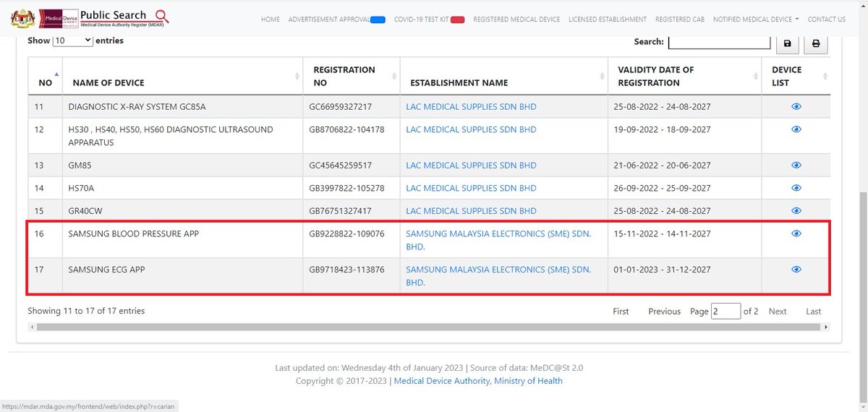868x412 pixels.
Task: Open Licensed Establishment page
Action: (608, 20)
